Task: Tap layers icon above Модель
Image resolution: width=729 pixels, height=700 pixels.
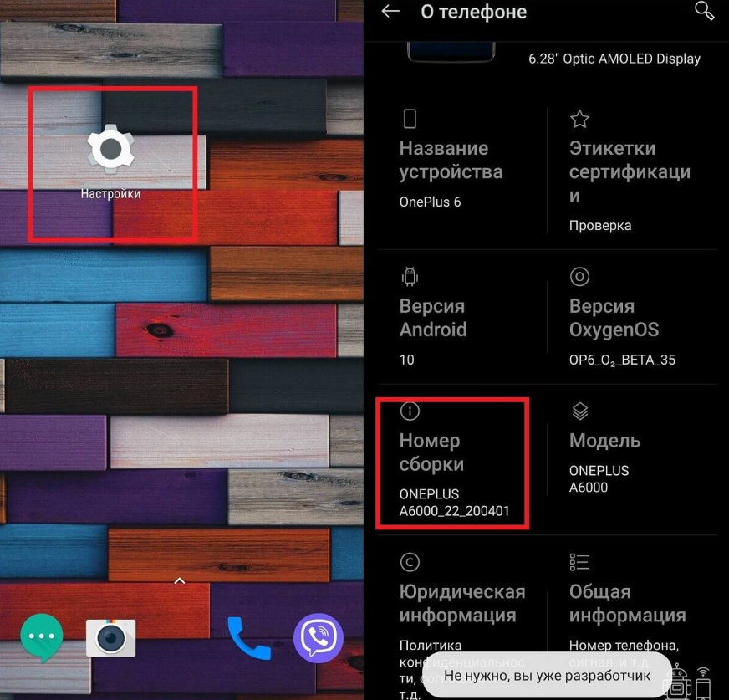Action: click(x=579, y=411)
